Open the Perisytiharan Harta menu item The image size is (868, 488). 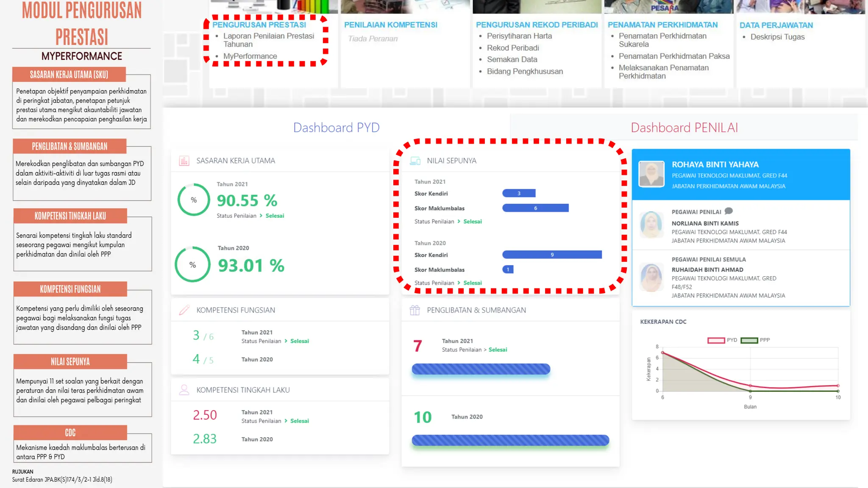click(x=519, y=36)
